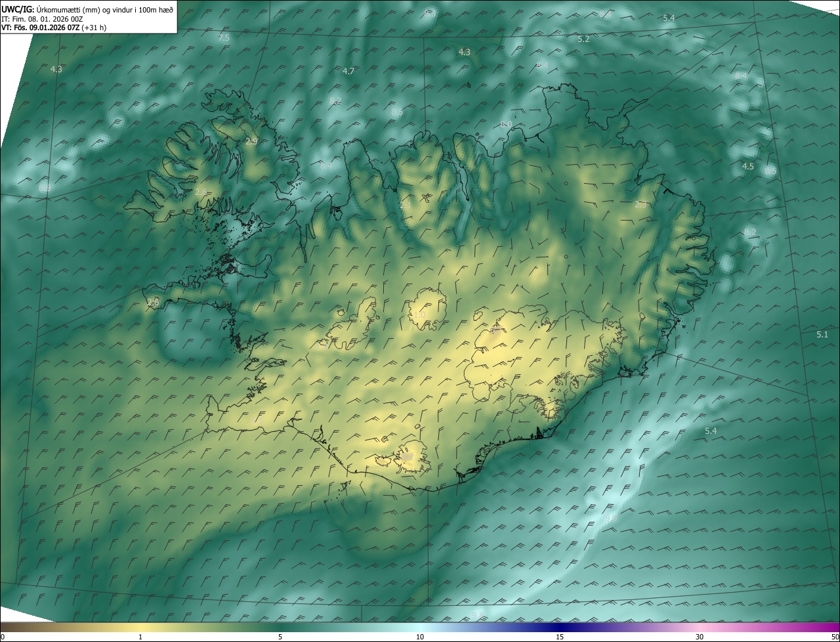Click the 5.1 value on the map
The height and width of the screenshot is (642, 840).
pyautogui.click(x=822, y=335)
